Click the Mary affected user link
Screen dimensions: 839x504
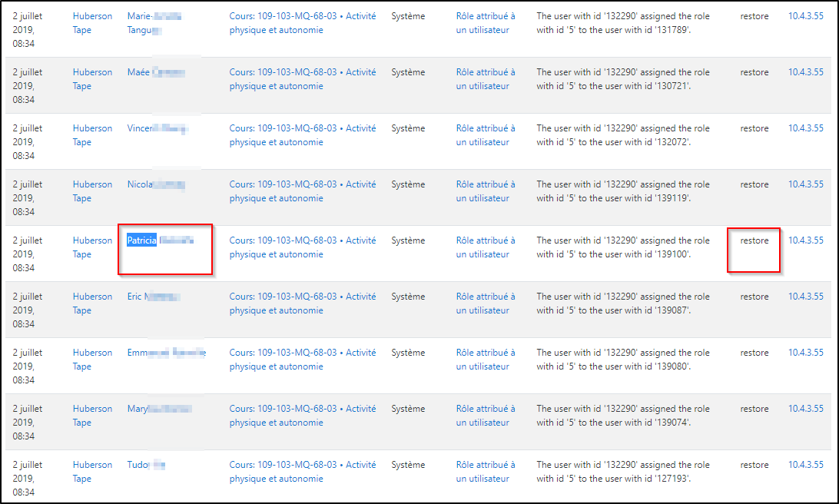coord(158,409)
